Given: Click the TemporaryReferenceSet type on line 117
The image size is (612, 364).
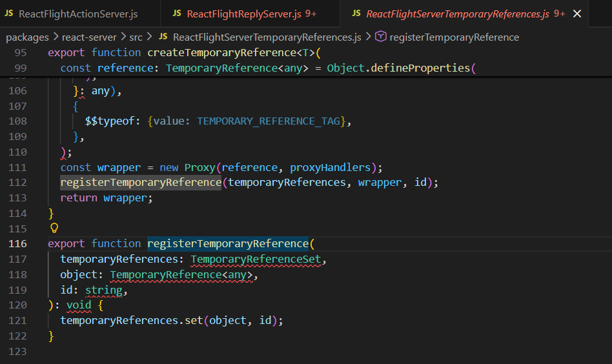Looking at the screenshot, I should (256, 259).
